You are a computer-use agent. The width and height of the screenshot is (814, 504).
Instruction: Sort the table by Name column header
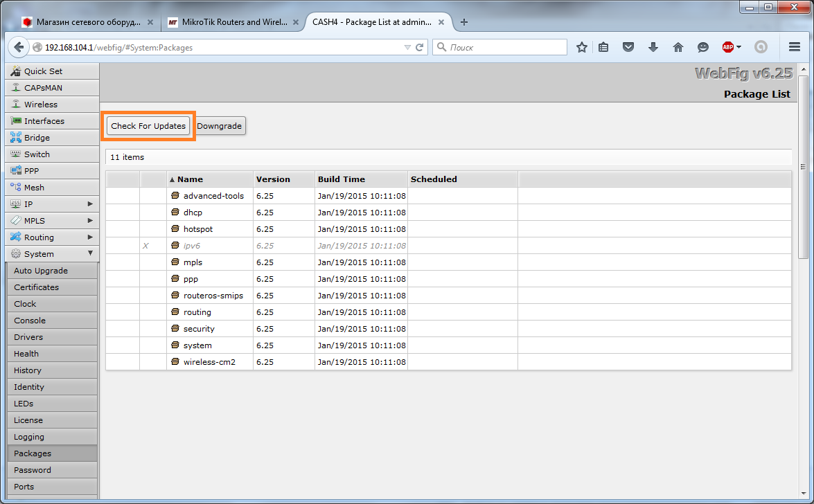pos(190,179)
